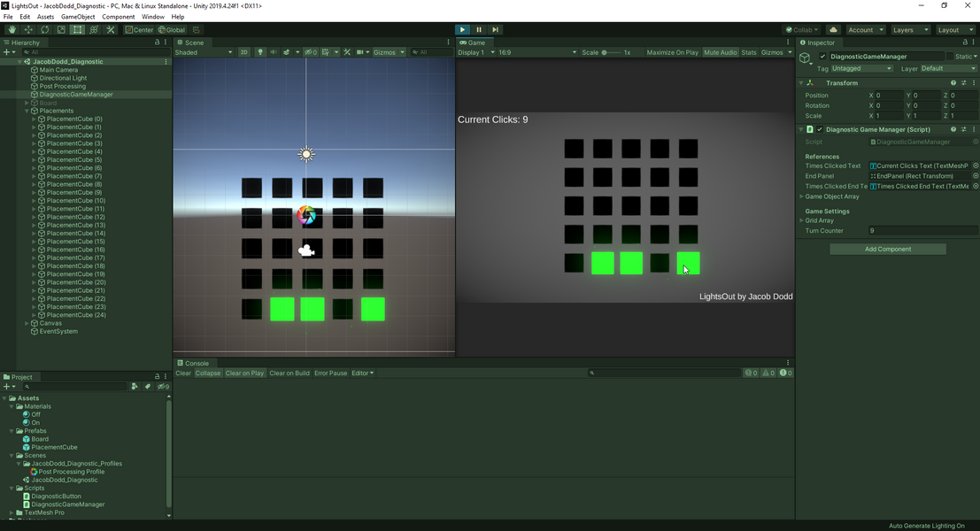Open the Assets menu
The height and width of the screenshot is (531, 980).
click(46, 17)
